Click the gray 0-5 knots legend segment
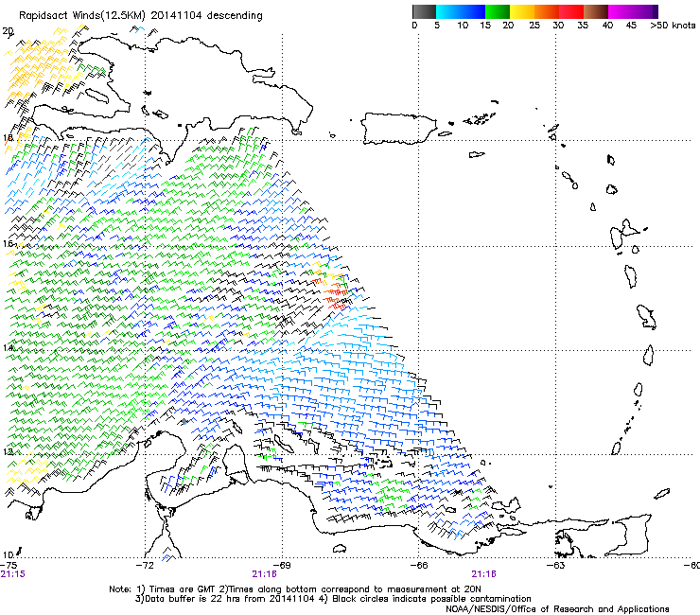This screenshot has height=615, width=700. (x=424, y=11)
